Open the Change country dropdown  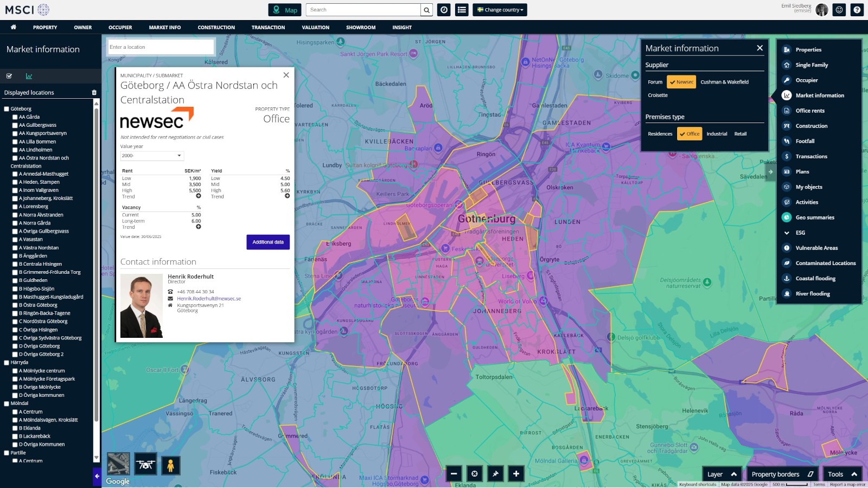tap(500, 10)
